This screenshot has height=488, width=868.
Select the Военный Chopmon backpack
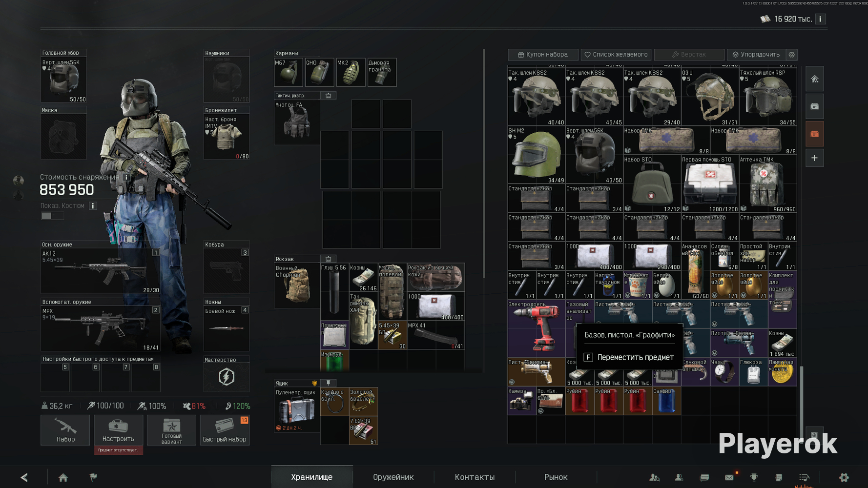tap(297, 286)
